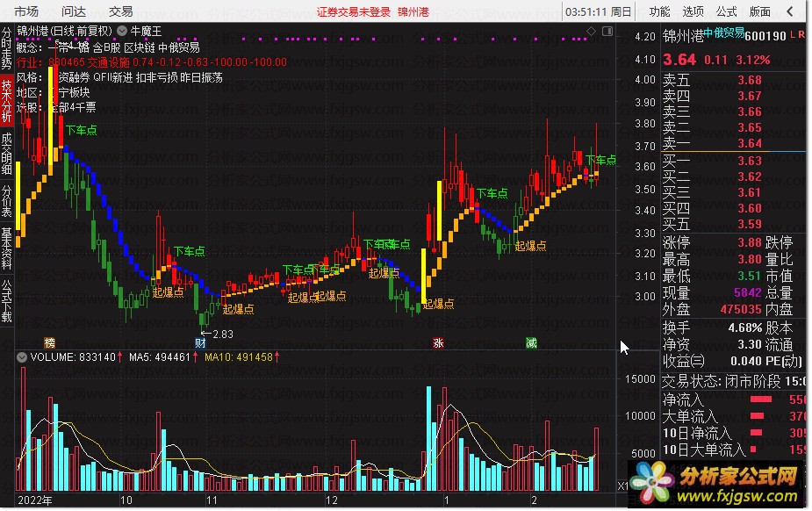The image size is (812, 511).
Task: Open the indicator dropdown beside 锦州港(日线,前复权)
Action: click(x=122, y=31)
